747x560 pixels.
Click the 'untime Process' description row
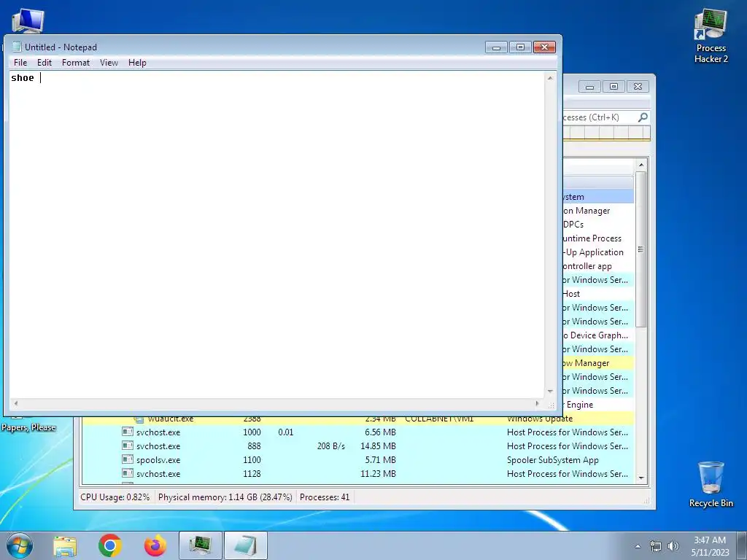[598, 238]
